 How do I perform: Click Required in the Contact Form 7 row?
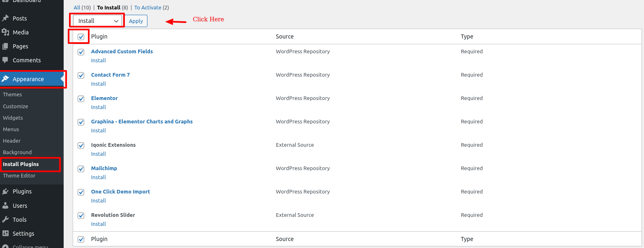(x=471, y=75)
